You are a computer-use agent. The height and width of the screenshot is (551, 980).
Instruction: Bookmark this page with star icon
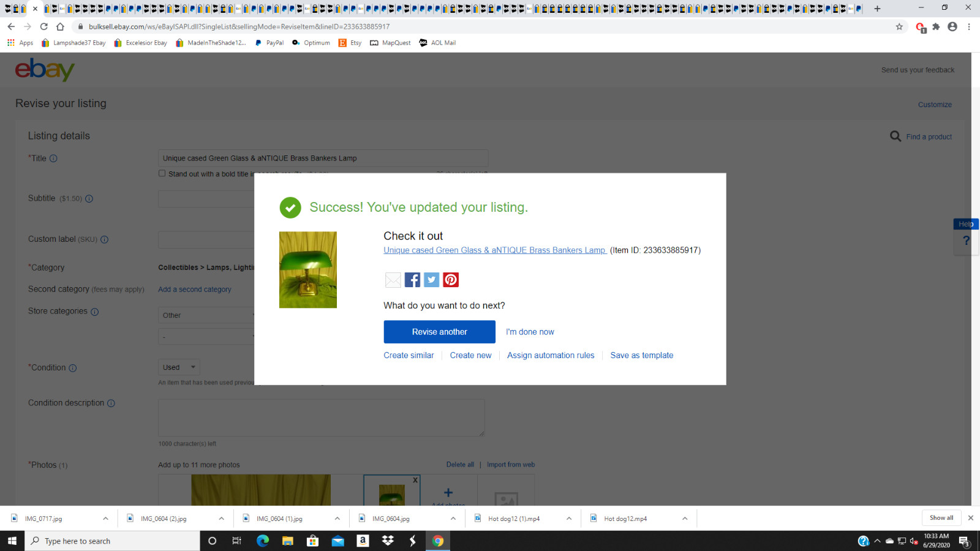[x=899, y=26]
